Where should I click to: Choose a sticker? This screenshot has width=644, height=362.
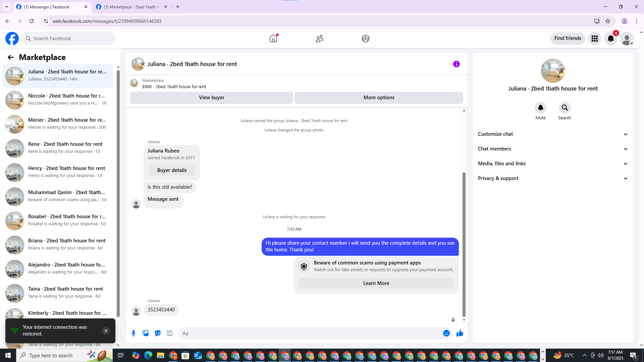pos(158,333)
